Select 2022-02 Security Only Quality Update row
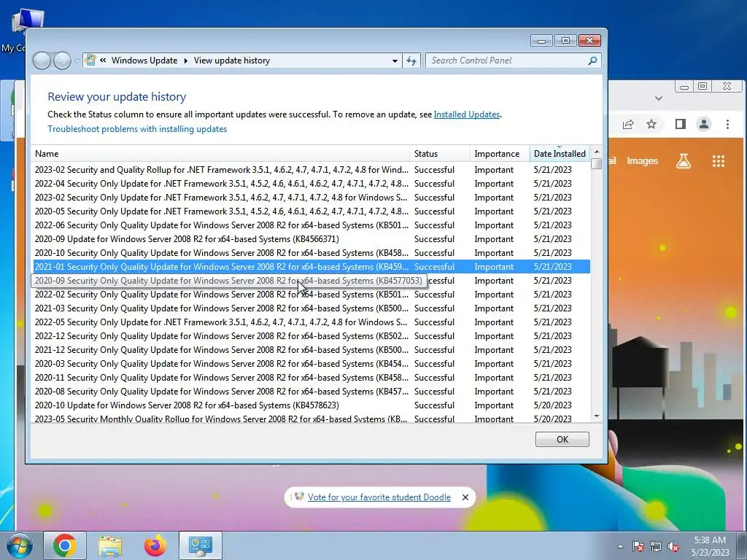The width and height of the screenshot is (747, 560). tap(311, 295)
